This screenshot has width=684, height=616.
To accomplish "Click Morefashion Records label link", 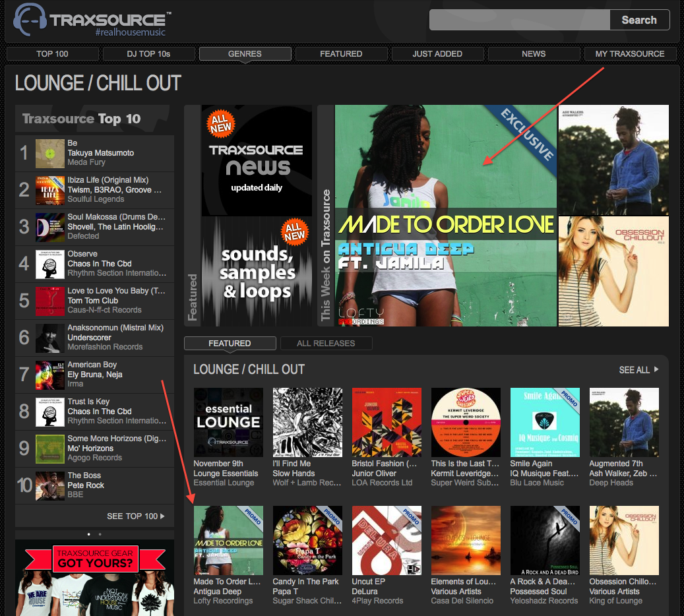I will pyautogui.click(x=105, y=347).
